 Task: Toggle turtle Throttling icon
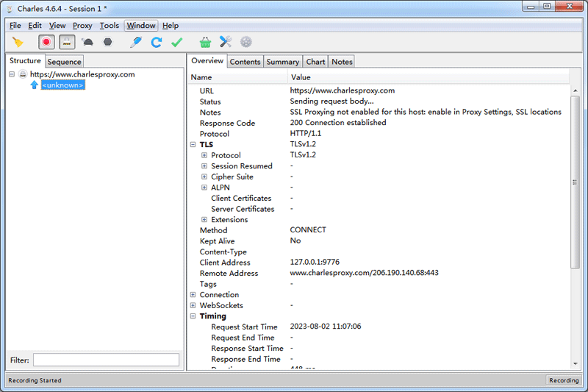point(87,43)
